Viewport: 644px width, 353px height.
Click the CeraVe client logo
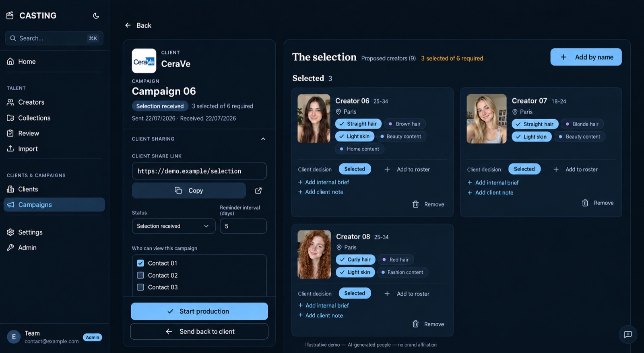tap(144, 61)
